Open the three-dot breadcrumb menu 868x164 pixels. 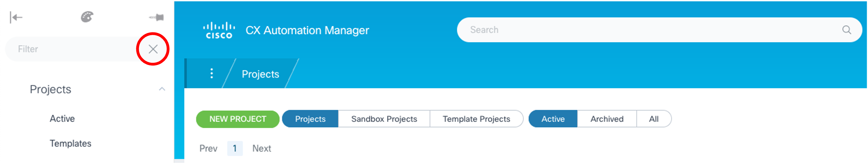(212, 74)
